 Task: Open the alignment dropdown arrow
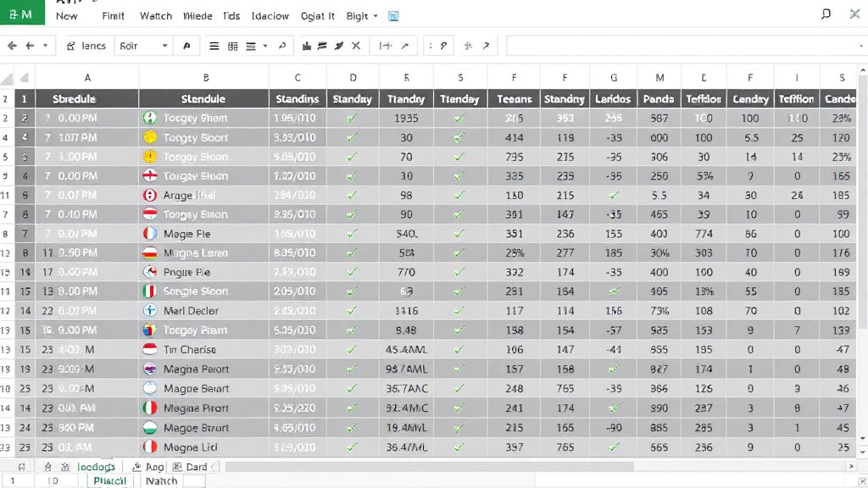tap(265, 46)
